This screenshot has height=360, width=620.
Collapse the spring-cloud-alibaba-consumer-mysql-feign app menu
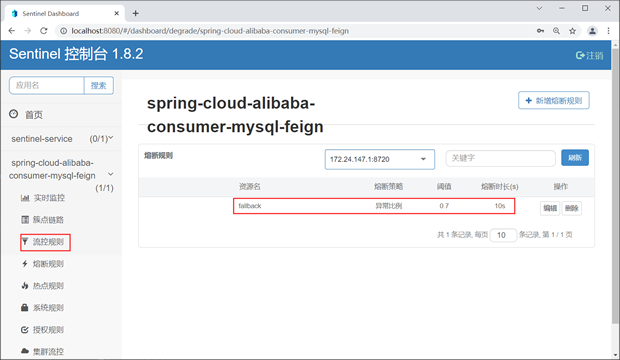(111, 174)
